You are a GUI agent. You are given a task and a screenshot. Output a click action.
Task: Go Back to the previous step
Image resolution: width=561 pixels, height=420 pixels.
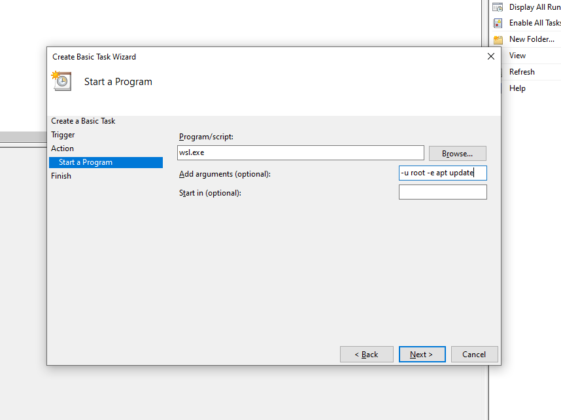[x=367, y=354]
